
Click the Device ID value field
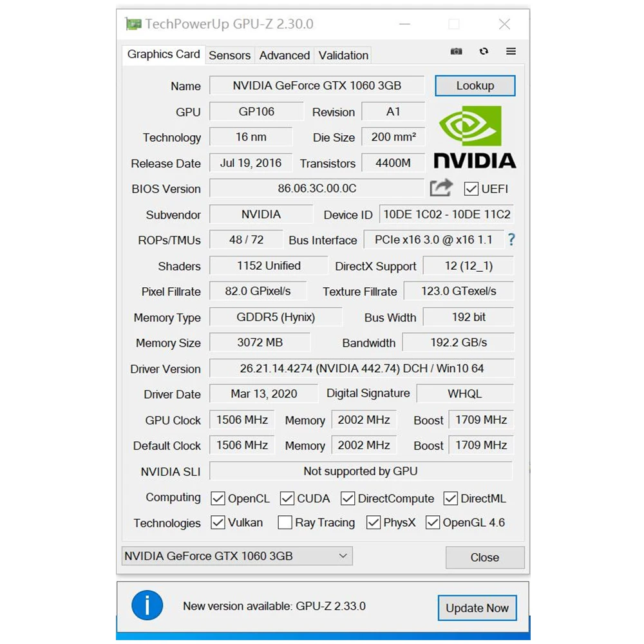(446, 214)
